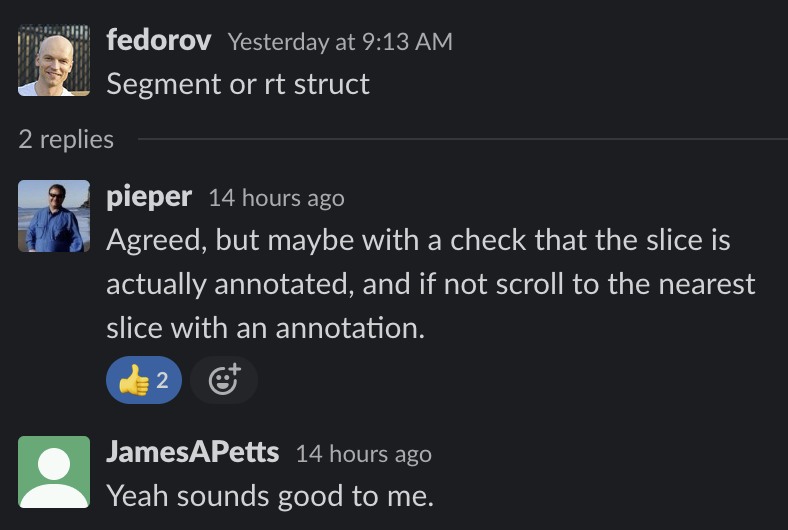Click the 14 hours ago timestamp on pieper's reply
Screen dimensions: 788x530
(276, 198)
